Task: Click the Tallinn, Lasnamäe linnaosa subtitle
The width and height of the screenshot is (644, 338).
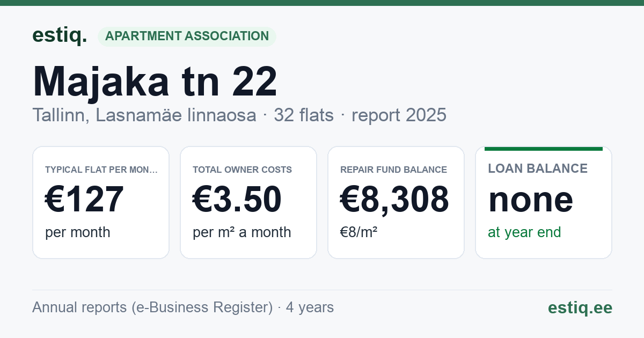Action: pos(144,115)
